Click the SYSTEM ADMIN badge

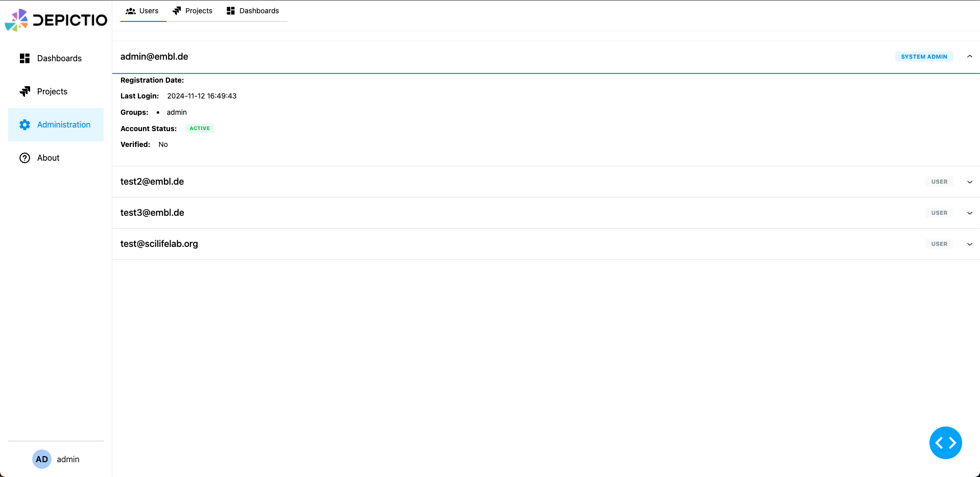pyautogui.click(x=924, y=57)
